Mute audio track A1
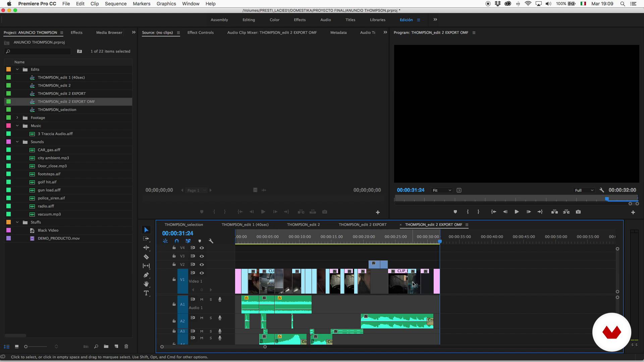Image resolution: width=644 pixels, height=362 pixels. pos(202,299)
